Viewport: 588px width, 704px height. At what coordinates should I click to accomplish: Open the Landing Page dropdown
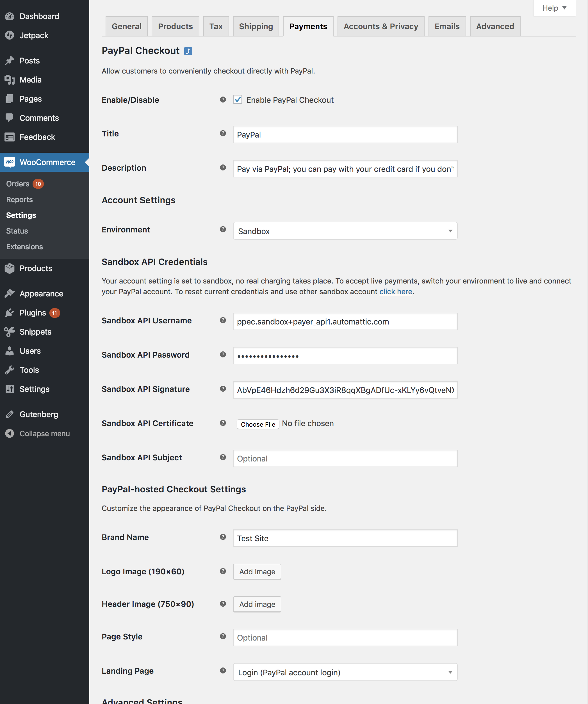tap(345, 672)
